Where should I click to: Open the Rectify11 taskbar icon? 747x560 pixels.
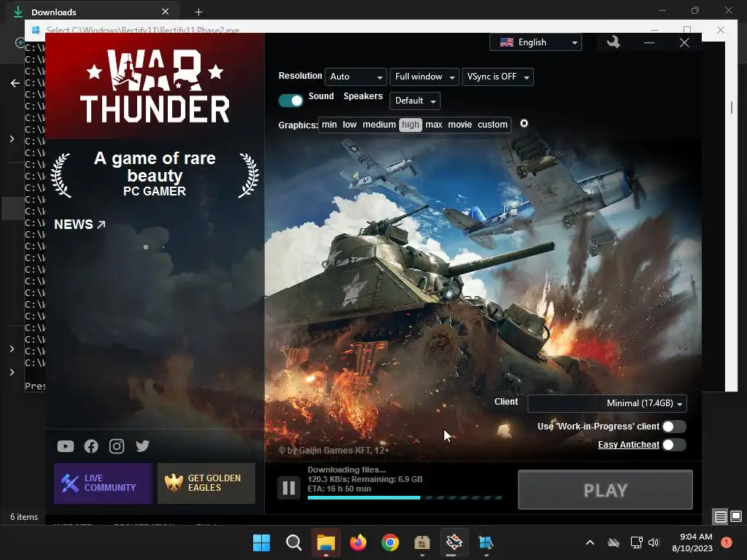486,542
